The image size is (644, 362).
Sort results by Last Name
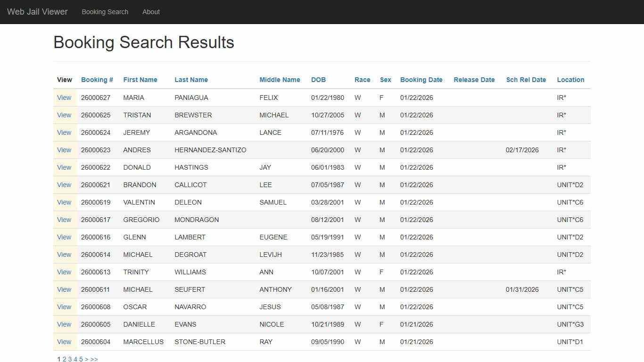(x=191, y=80)
